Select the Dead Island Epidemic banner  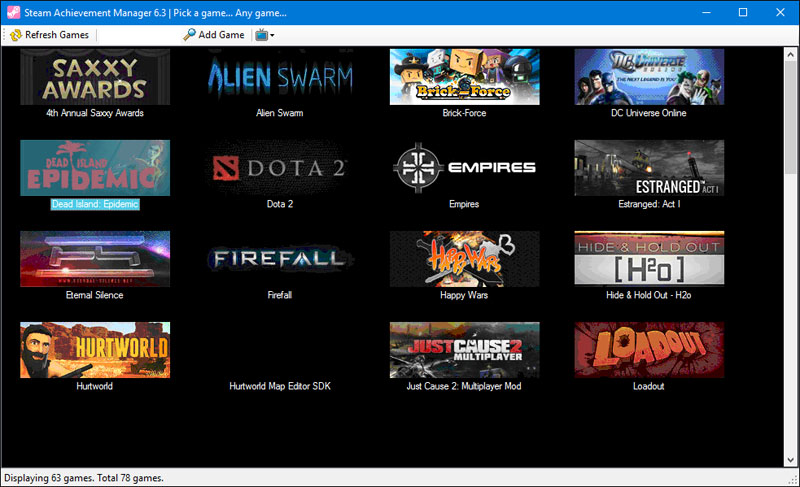[x=95, y=168]
